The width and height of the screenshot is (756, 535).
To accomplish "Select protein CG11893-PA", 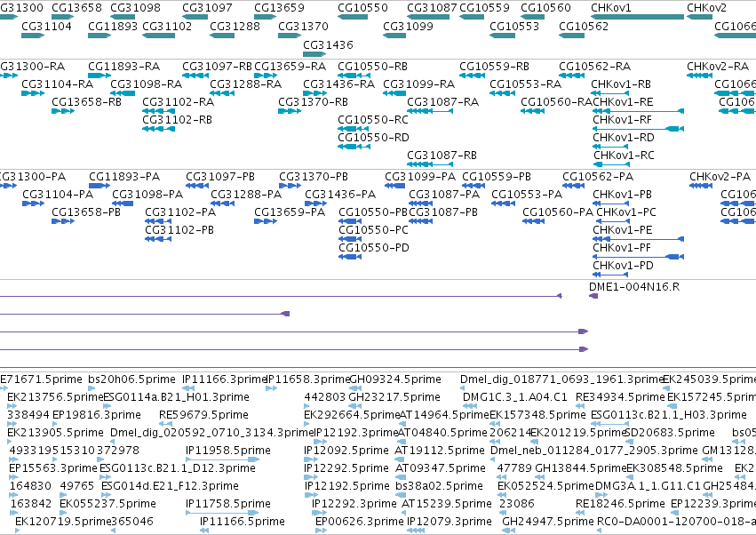I will [124, 177].
